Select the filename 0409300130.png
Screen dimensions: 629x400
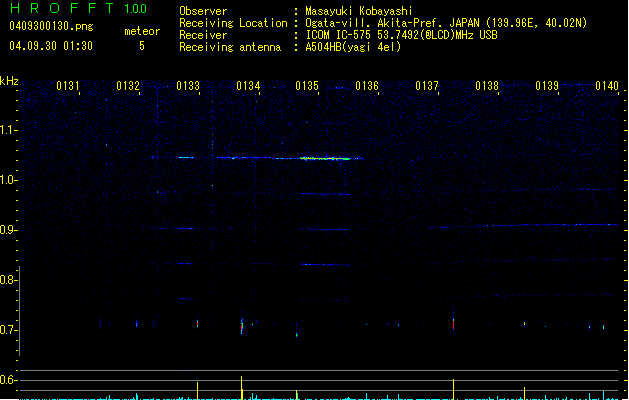pos(51,27)
